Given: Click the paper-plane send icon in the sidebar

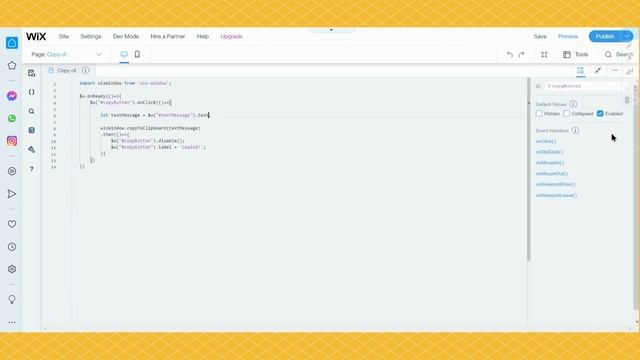Looking at the screenshot, I should (x=12, y=194).
